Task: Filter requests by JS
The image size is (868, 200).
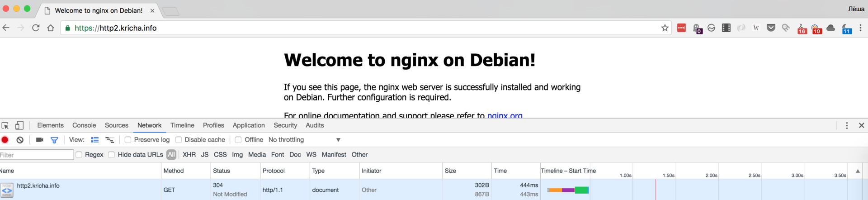Action: 205,155
